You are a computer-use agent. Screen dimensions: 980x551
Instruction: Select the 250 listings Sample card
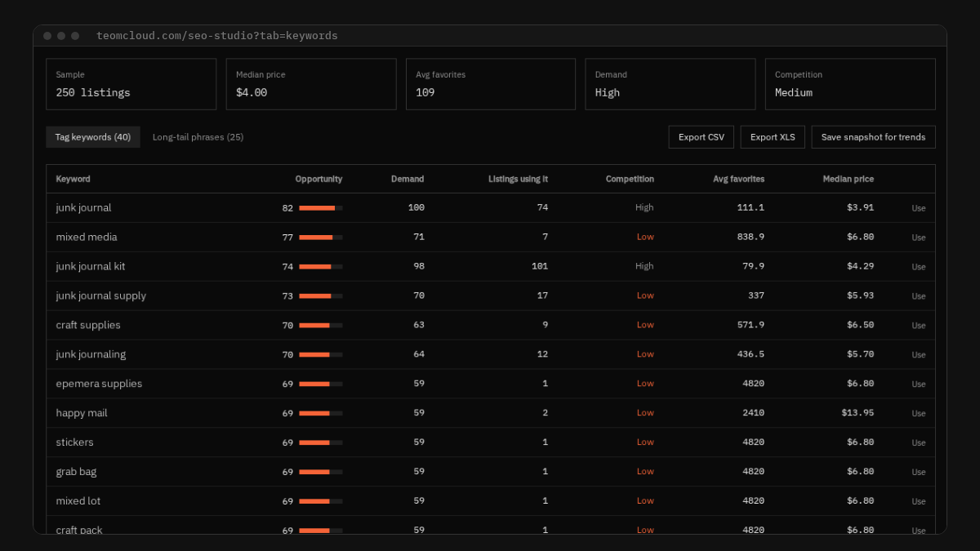pyautogui.click(x=131, y=84)
